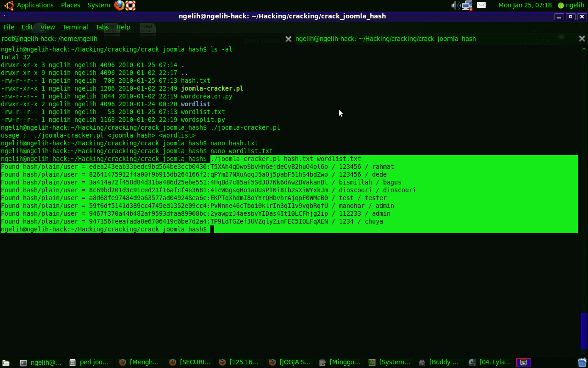The height and width of the screenshot is (368, 588).
Task: Close the 'root@ngelih-hack' tab
Action: (x=288, y=39)
